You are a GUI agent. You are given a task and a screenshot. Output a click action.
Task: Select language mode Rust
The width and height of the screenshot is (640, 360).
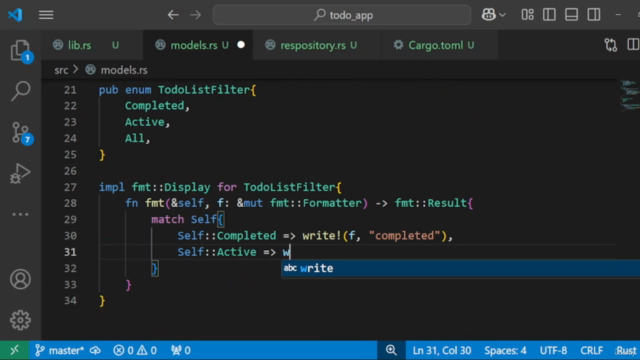coord(626,350)
